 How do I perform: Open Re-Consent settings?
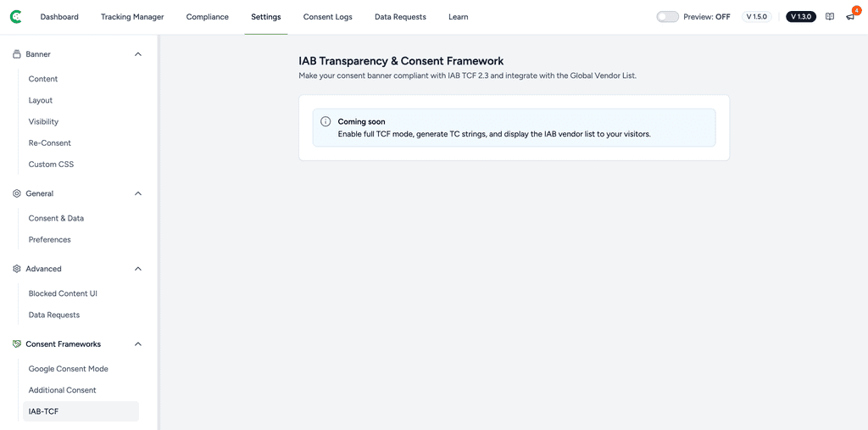[50, 143]
